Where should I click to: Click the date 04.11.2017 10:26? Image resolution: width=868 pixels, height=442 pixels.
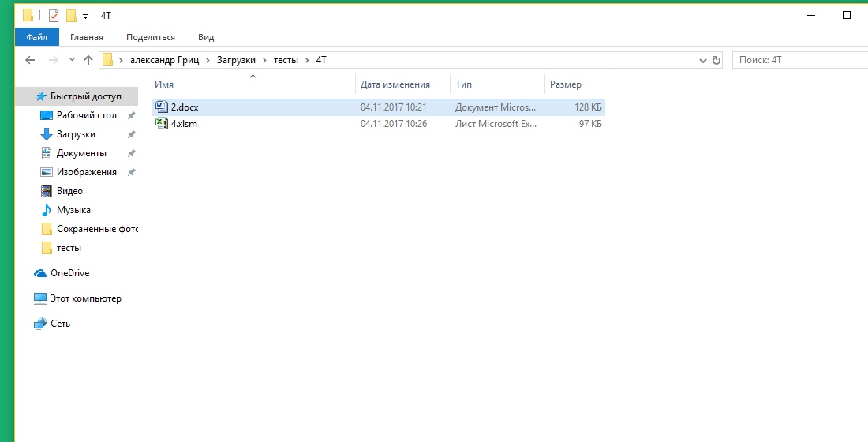394,123
